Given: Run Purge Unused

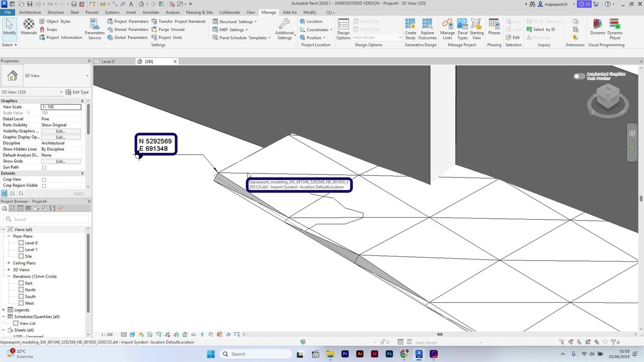Looking at the screenshot, I should coord(168,30).
